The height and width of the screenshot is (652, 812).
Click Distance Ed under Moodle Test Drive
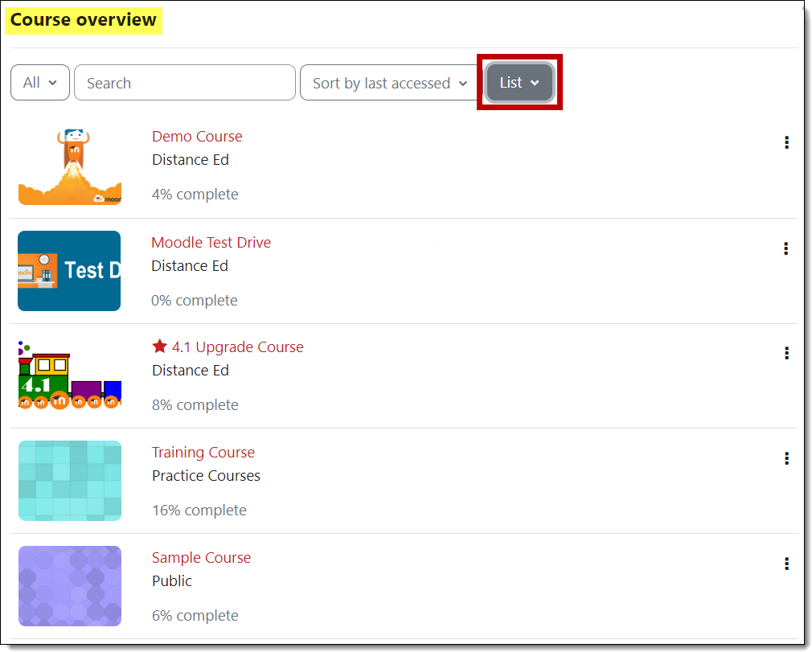[x=190, y=265]
